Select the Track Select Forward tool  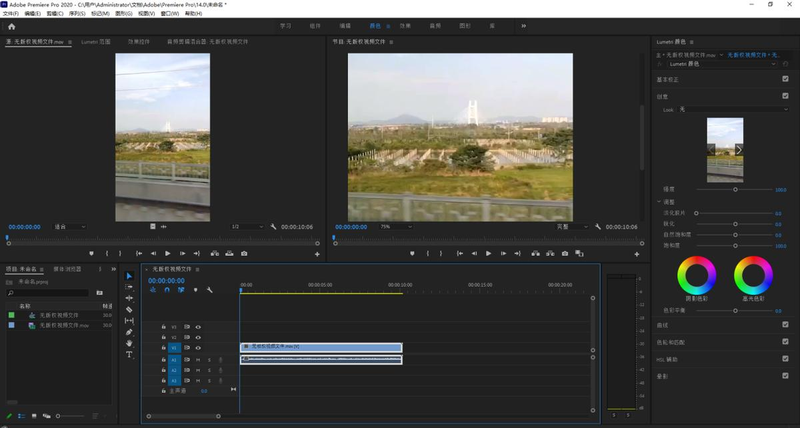coord(129,288)
